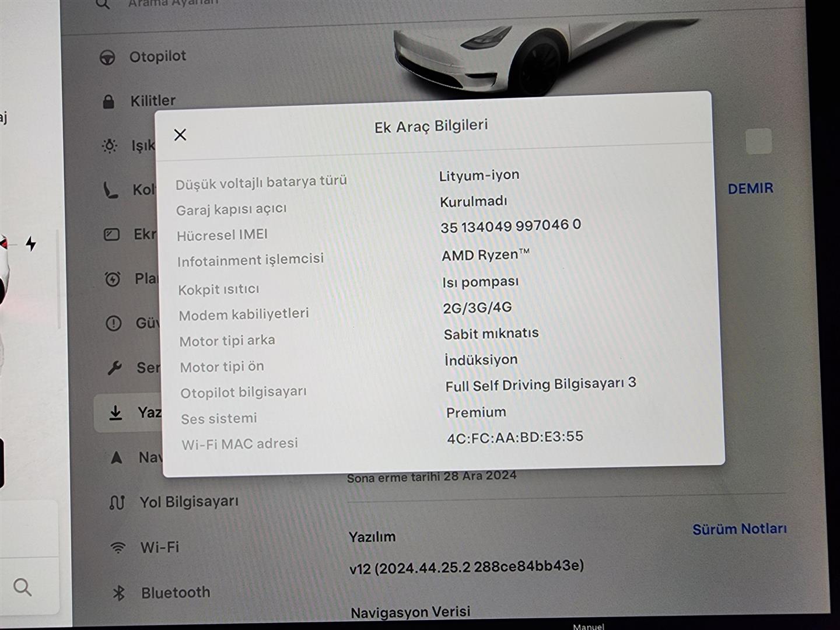The width and height of the screenshot is (840, 630).
Task: Select the Navigasyon Verisi heading
Action: tap(411, 612)
